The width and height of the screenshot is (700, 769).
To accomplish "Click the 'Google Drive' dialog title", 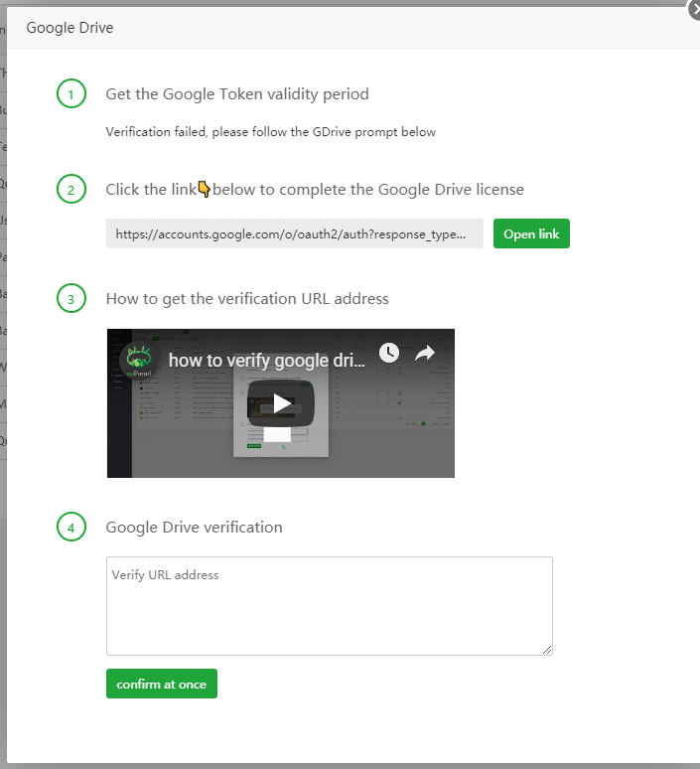I will click(70, 28).
